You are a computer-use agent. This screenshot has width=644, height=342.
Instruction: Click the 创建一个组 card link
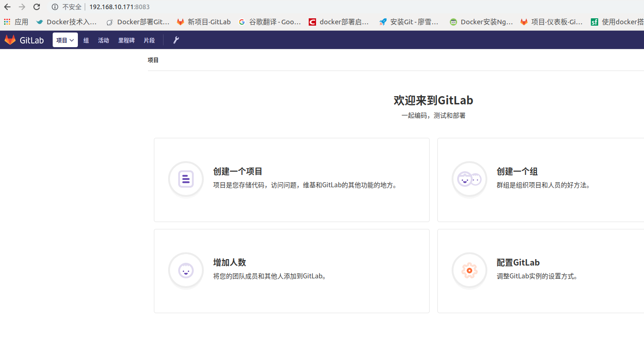point(517,171)
